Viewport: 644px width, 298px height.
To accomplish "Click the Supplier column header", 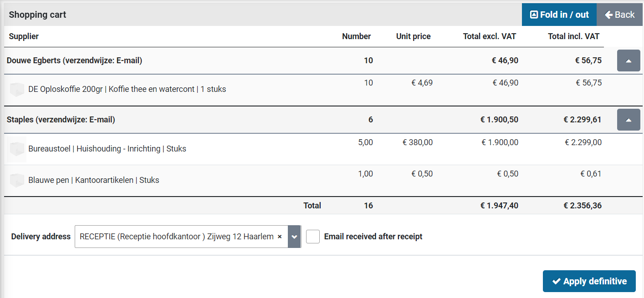I will click(24, 36).
